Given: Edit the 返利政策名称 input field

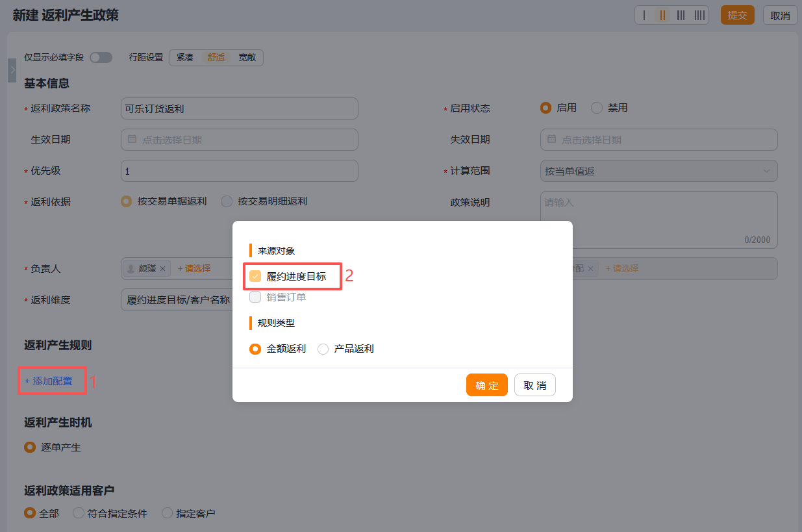Looking at the screenshot, I should coord(240,108).
